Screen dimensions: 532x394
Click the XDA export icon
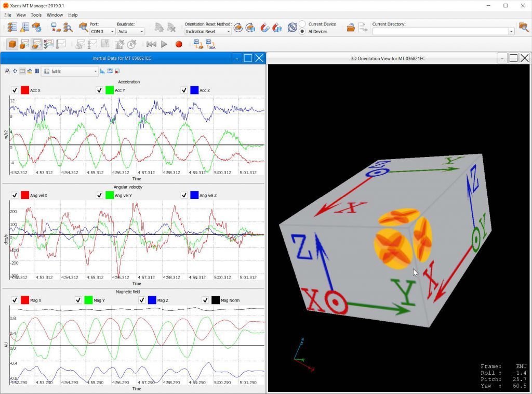point(211,45)
